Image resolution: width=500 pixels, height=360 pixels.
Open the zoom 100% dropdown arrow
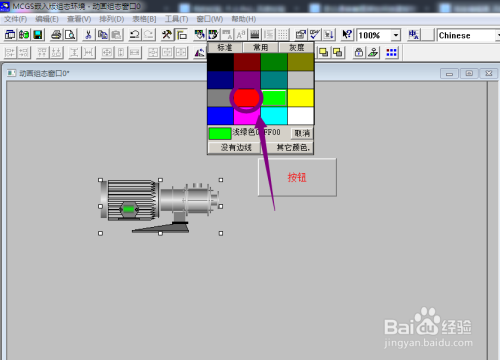coord(396,35)
